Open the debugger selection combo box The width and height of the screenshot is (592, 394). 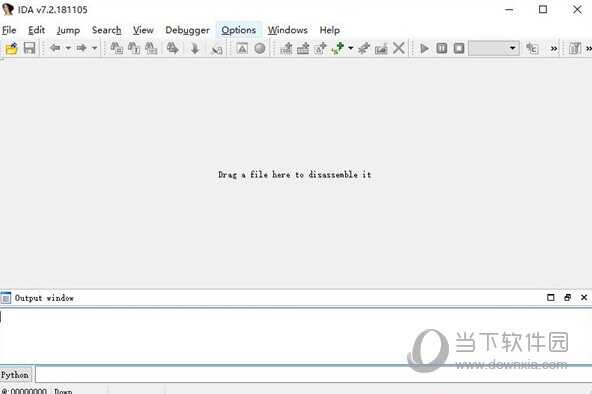click(494, 48)
